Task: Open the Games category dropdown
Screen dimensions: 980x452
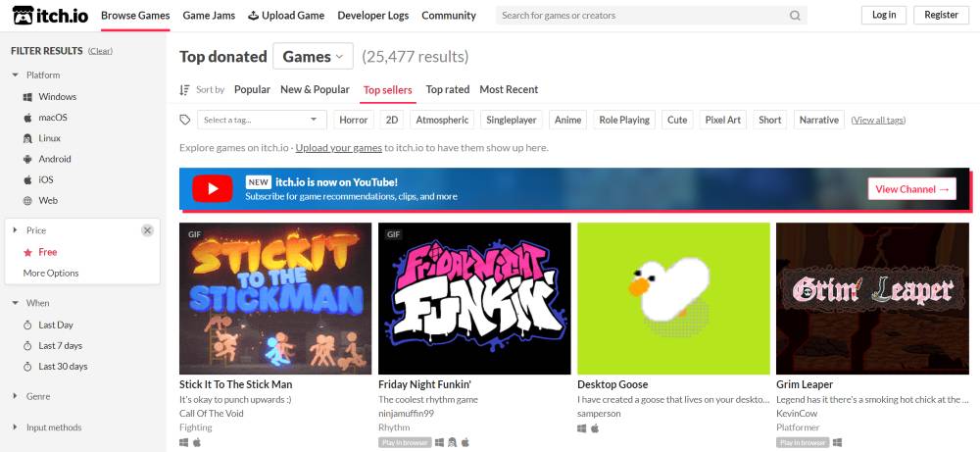Action: (314, 56)
